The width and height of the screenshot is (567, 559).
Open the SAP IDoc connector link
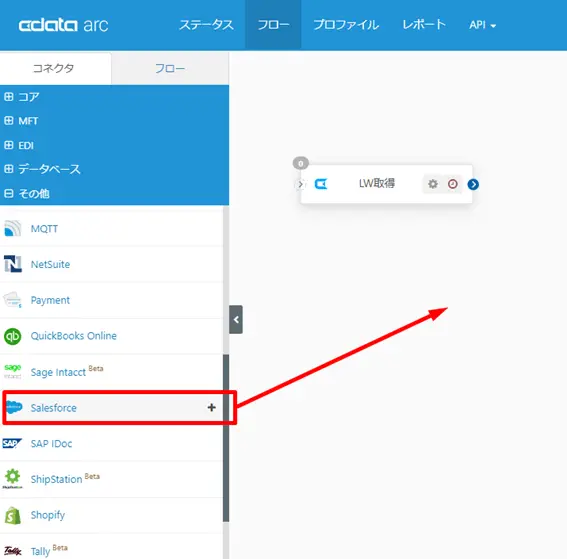tap(51, 444)
